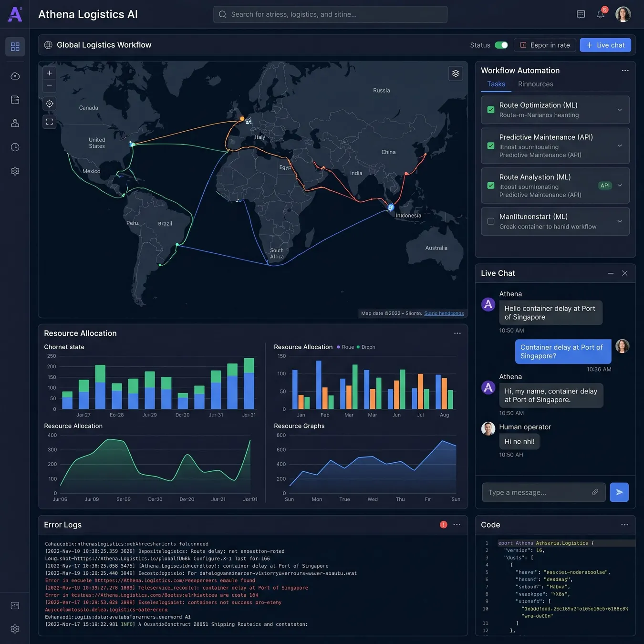Screen dimensions: 644x644
Task: Click the 'Chornet state' chart title
Action: tap(64, 347)
